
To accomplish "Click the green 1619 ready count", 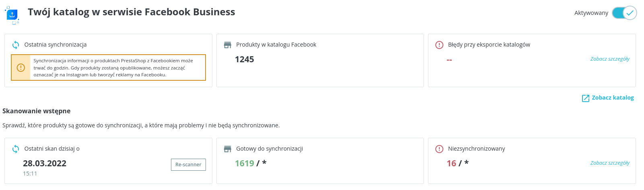I will pos(245,163).
